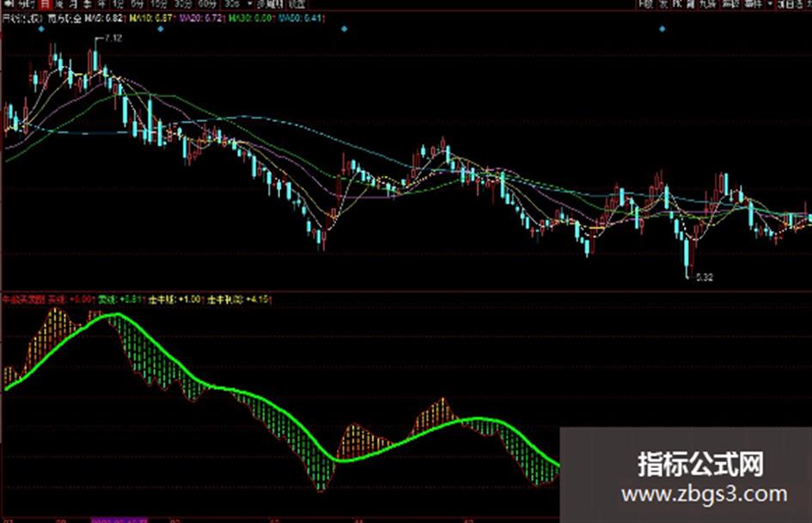Expand the dropdown arrow next to 事件

pos(770,4)
